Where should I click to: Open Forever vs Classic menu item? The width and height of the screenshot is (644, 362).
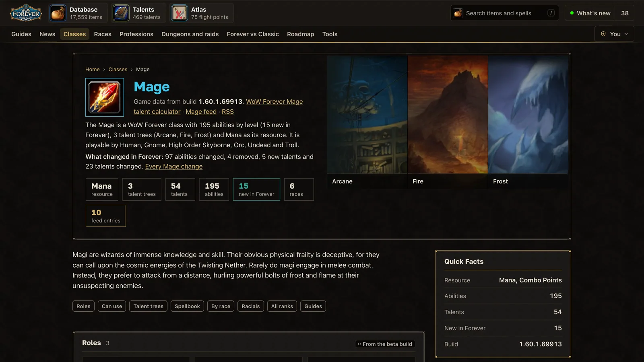[x=253, y=34]
